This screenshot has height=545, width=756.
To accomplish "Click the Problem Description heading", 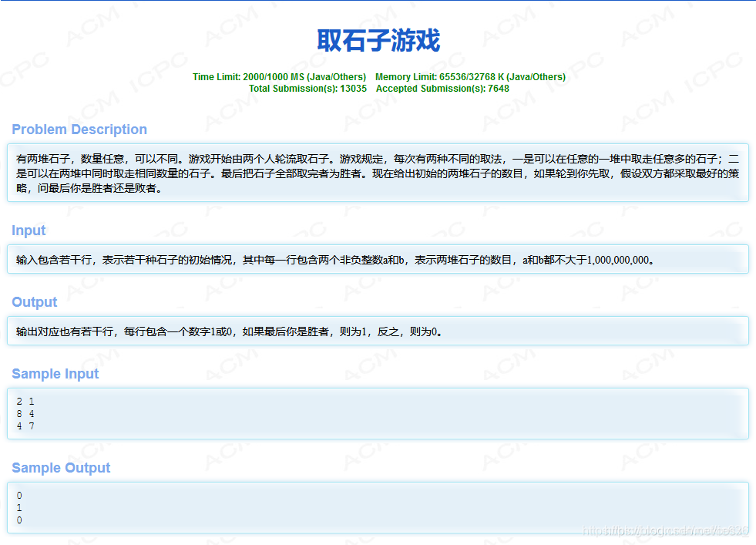I will coord(79,130).
